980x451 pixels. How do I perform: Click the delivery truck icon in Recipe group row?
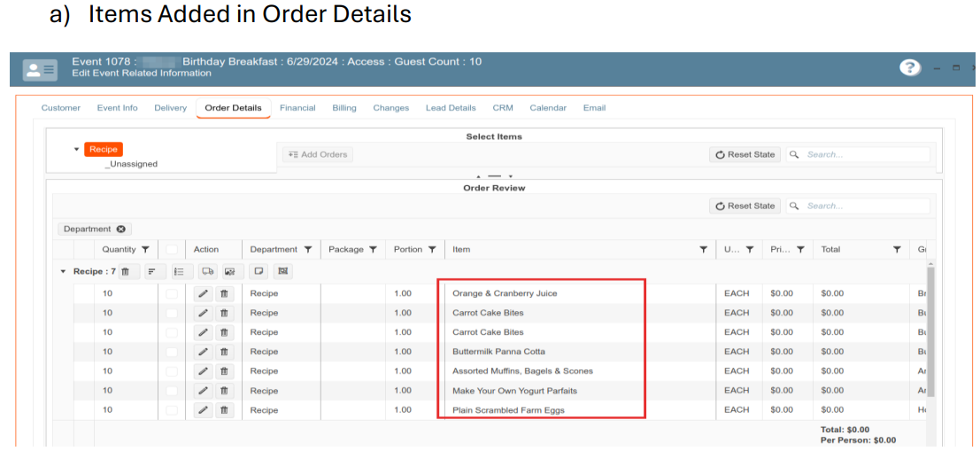click(207, 272)
